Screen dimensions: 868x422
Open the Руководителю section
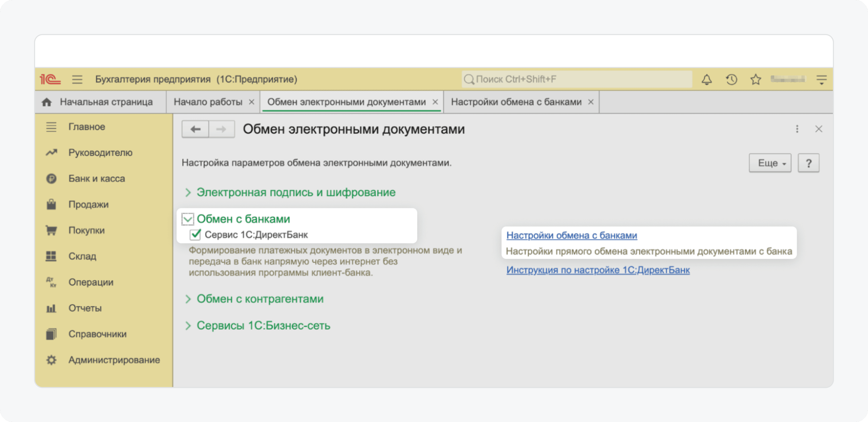click(101, 153)
